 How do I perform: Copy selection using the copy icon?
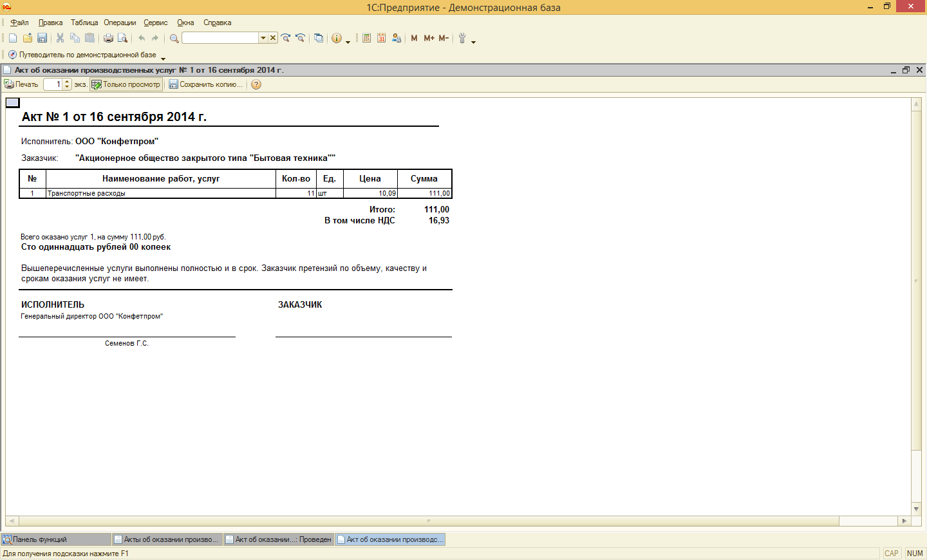75,38
